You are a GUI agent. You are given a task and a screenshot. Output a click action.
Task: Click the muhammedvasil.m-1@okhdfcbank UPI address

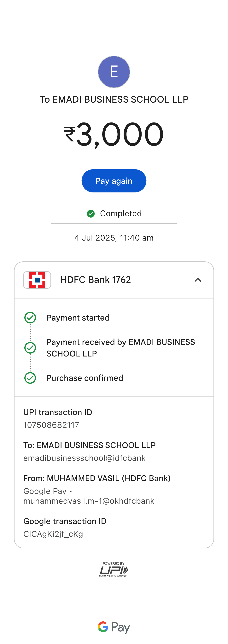(89, 501)
